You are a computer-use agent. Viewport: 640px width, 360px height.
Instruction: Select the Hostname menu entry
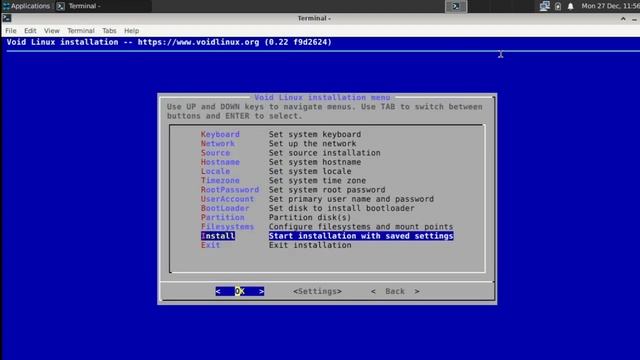(220, 162)
